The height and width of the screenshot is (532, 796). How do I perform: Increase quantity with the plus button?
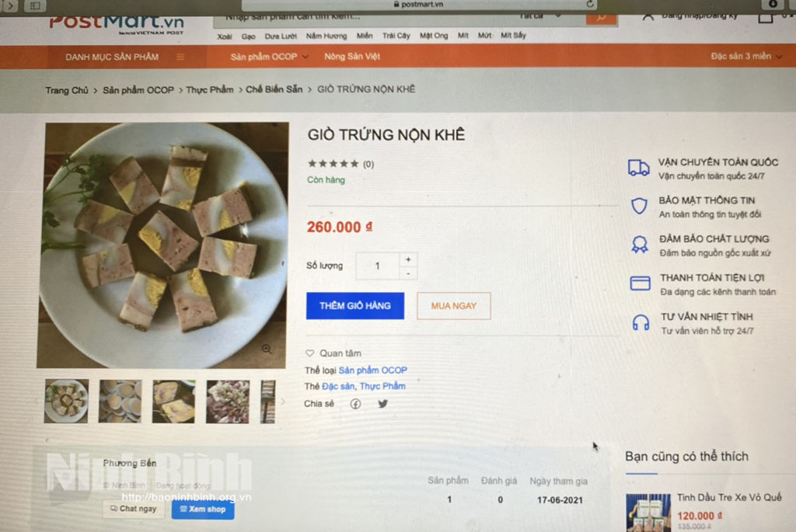click(x=408, y=259)
